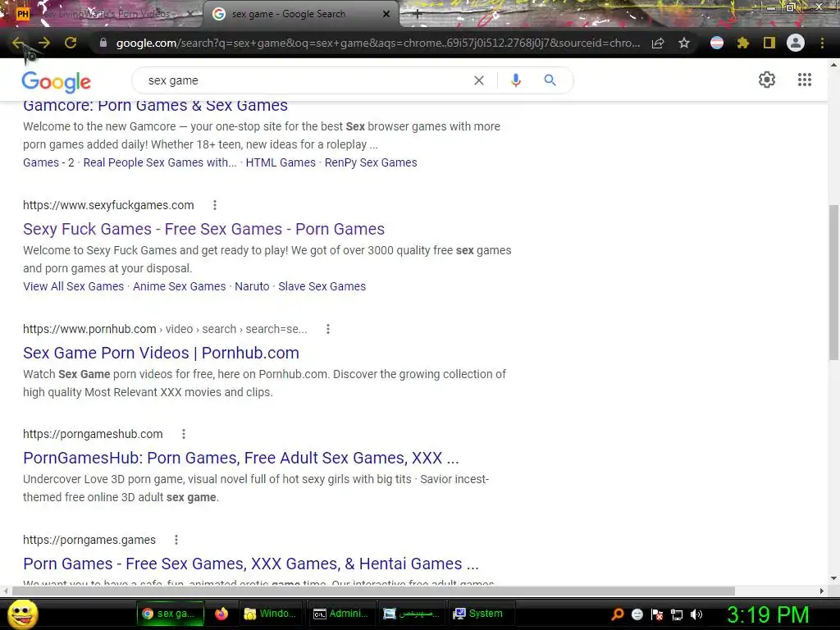The height and width of the screenshot is (630, 840).
Task: Share this page using the share icon
Action: point(658,43)
